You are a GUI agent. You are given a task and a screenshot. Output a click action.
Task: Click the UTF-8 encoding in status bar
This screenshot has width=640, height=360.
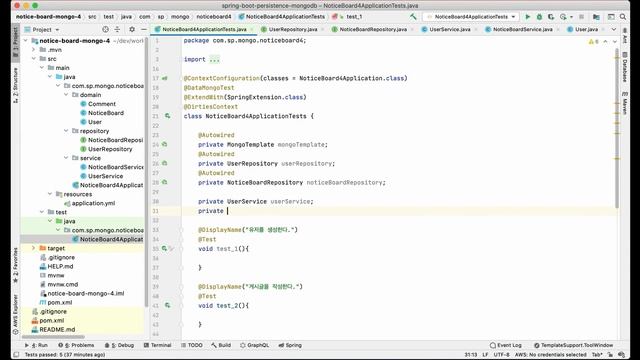coord(501,355)
